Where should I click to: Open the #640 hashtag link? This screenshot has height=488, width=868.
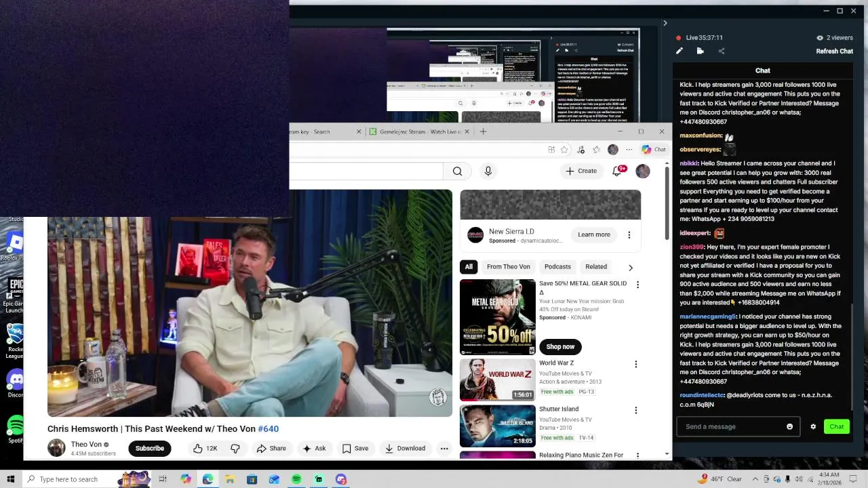(269, 429)
